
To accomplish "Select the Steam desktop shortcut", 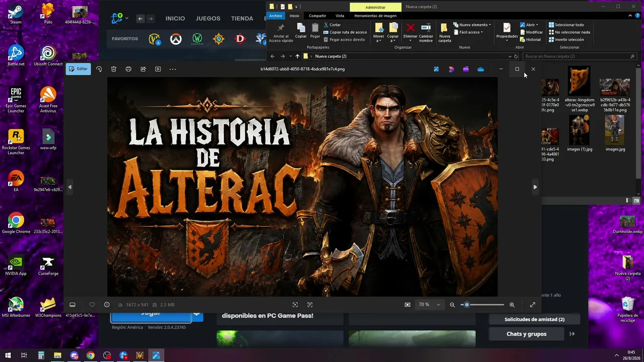I will [16, 14].
